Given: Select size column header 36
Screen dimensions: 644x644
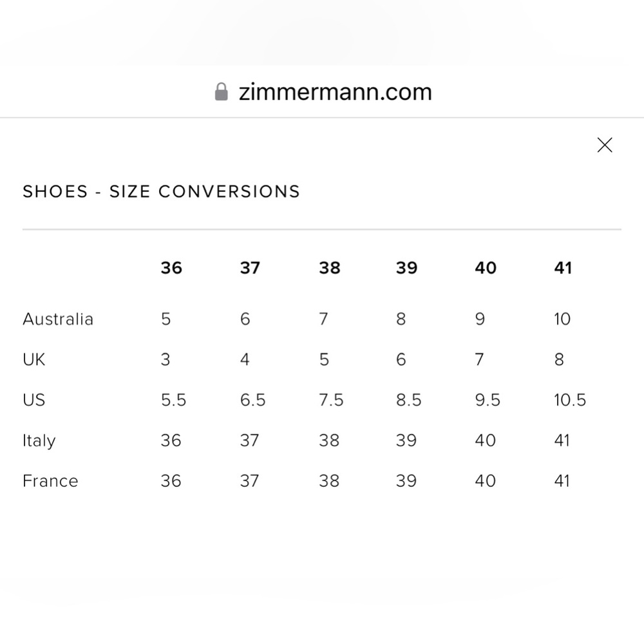Looking at the screenshot, I should [171, 268].
